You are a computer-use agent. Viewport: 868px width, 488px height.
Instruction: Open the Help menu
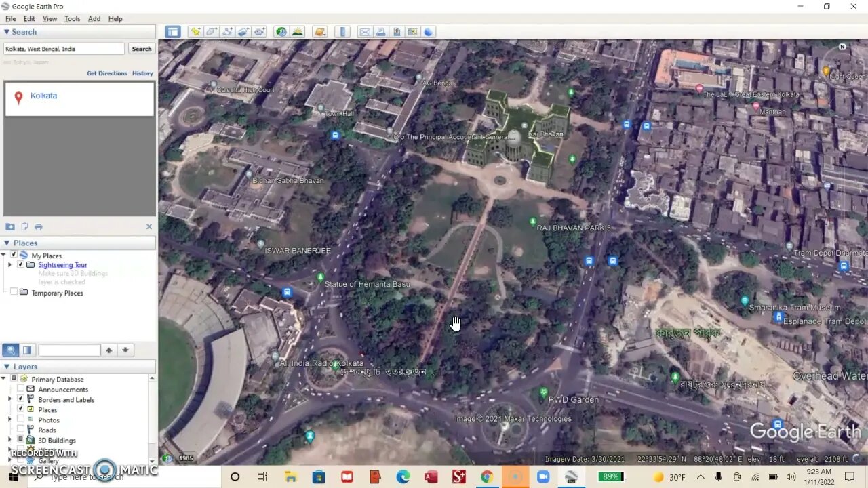click(x=115, y=19)
